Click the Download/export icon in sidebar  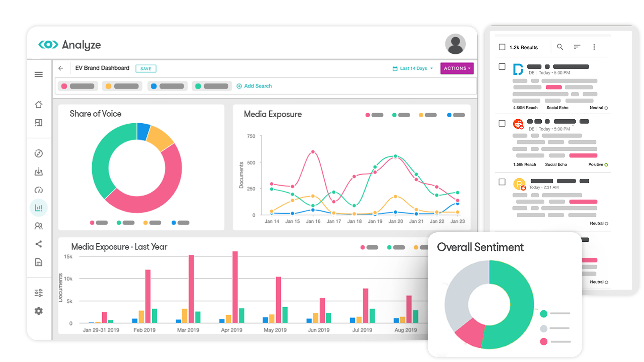(x=39, y=172)
